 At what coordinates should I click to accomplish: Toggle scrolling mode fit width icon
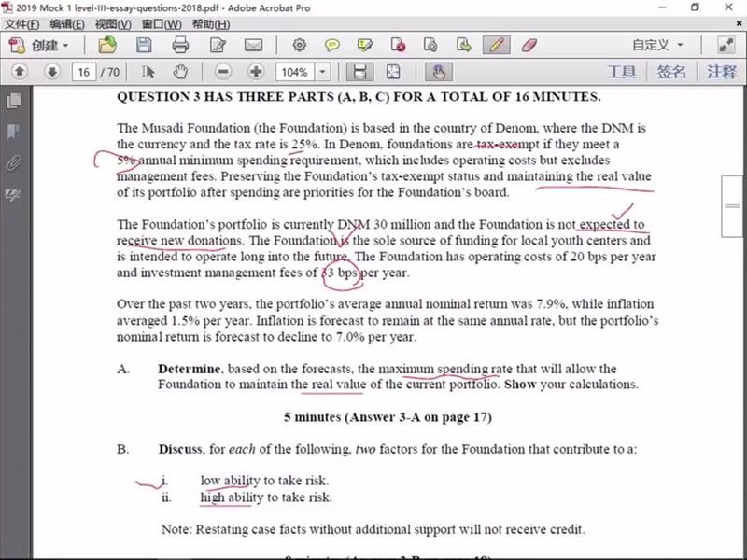coord(359,72)
